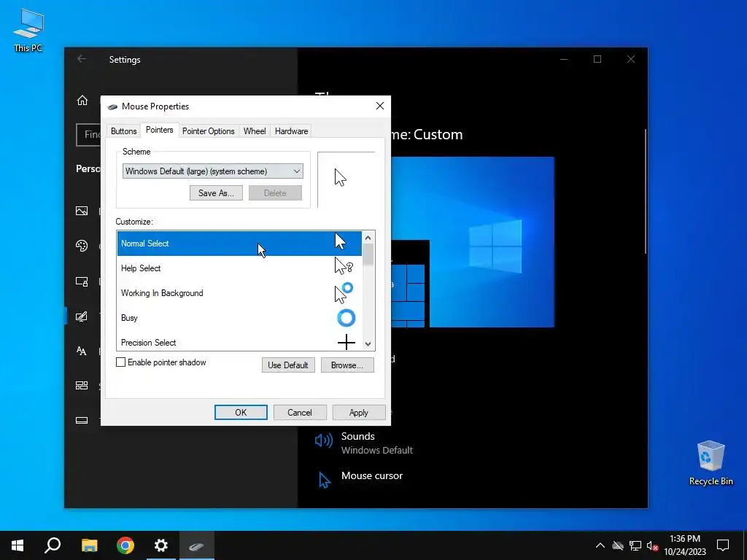Open taskbar Search magnifier

click(x=53, y=545)
